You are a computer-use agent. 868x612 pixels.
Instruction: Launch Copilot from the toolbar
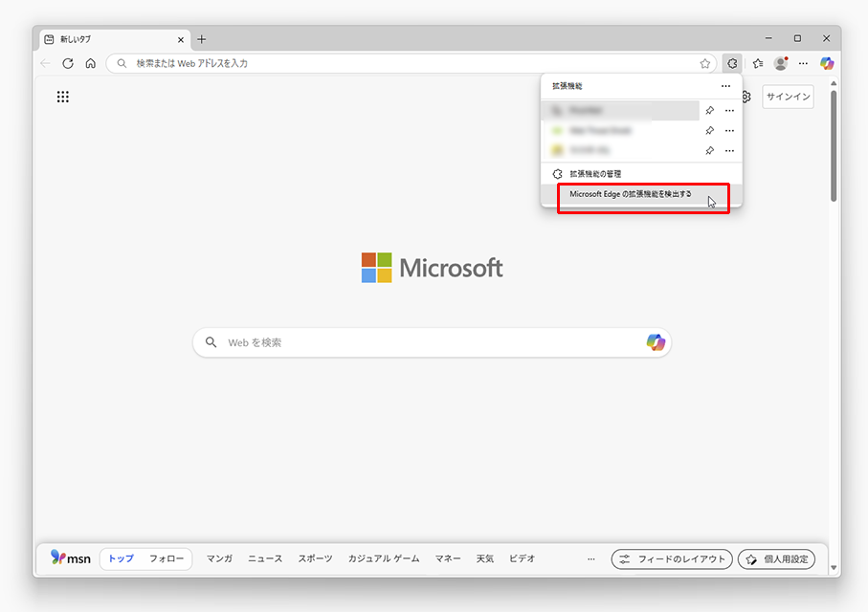click(827, 64)
